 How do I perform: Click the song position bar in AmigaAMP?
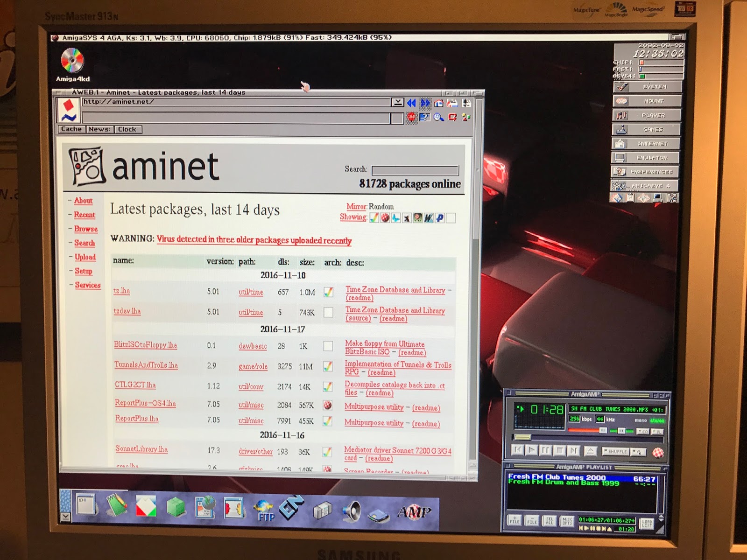pos(588,438)
